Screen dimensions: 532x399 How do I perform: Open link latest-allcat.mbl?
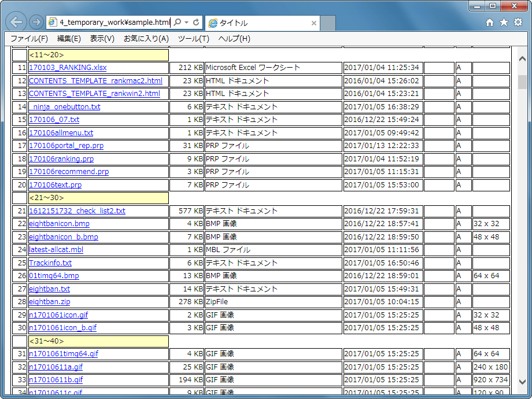click(56, 250)
